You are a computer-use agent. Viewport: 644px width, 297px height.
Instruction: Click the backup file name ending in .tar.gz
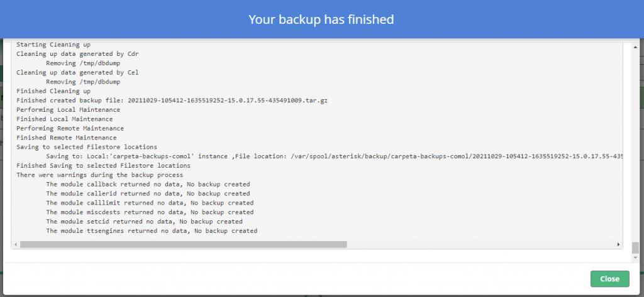point(228,100)
